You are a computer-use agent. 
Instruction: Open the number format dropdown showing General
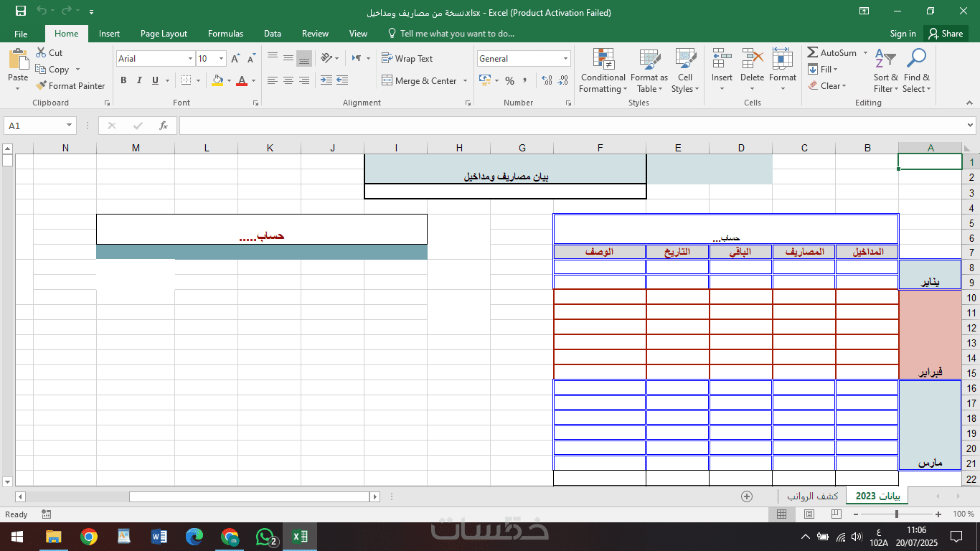point(566,59)
